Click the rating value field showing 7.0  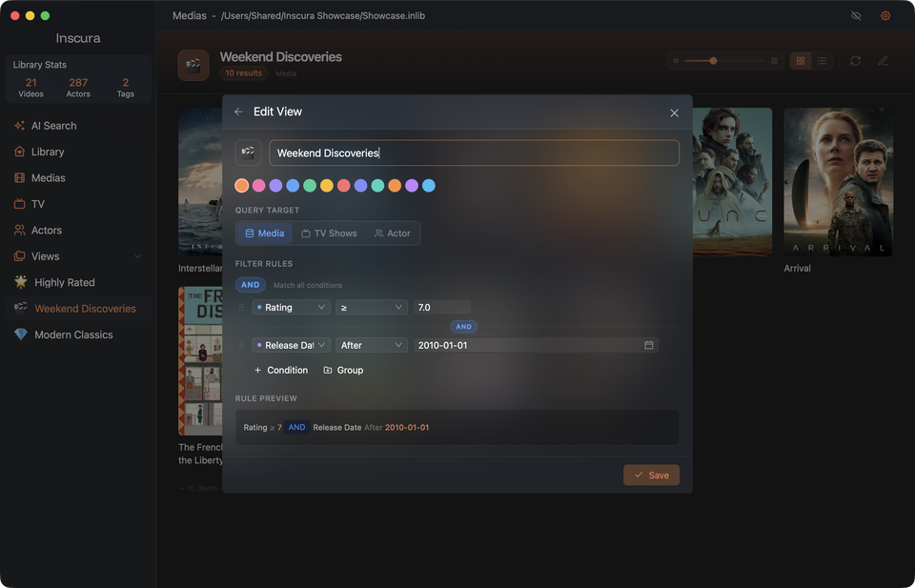coord(441,308)
